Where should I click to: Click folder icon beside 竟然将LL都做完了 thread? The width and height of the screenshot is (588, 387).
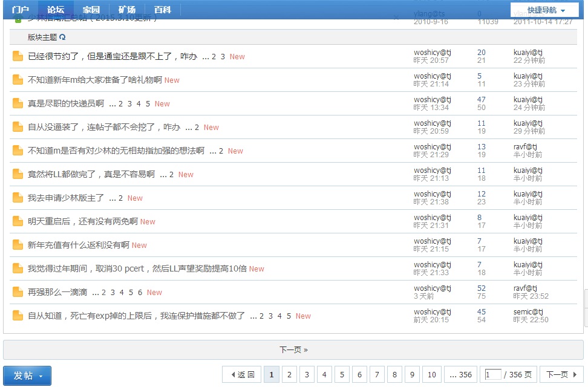click(18, 174)
